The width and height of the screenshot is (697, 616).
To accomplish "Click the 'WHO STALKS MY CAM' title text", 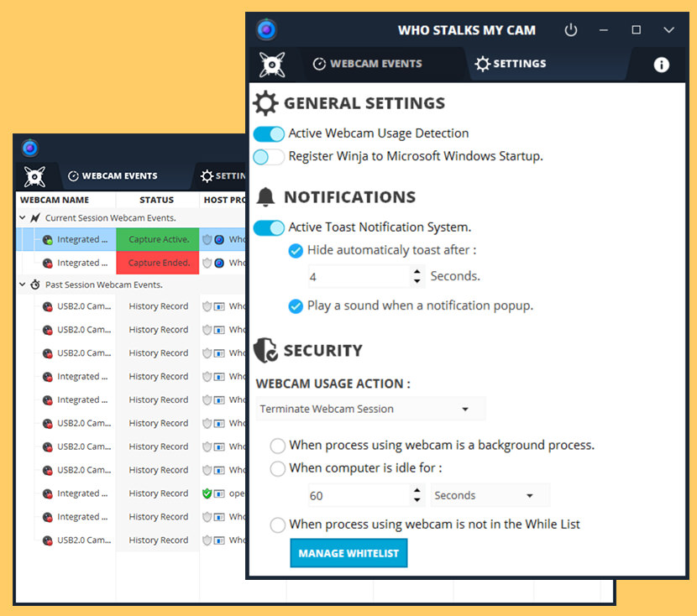I will 467,30.
